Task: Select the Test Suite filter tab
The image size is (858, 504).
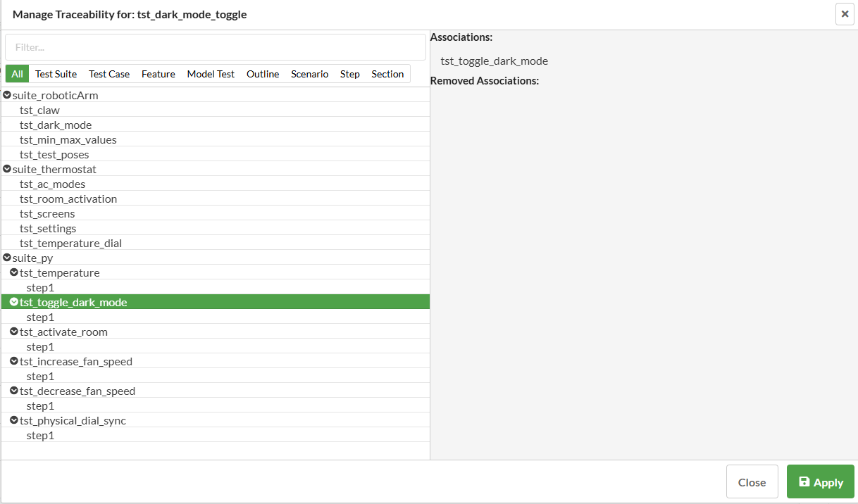Action: [56, 74]
